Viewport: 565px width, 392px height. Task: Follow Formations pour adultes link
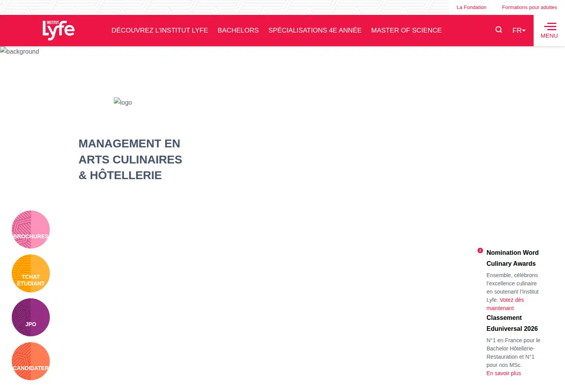point(529,7)
